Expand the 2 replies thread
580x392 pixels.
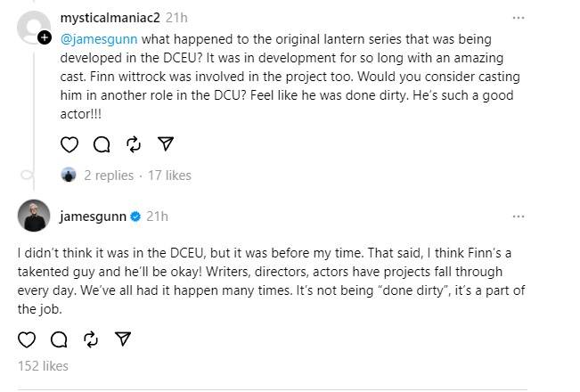coord(108,176)
